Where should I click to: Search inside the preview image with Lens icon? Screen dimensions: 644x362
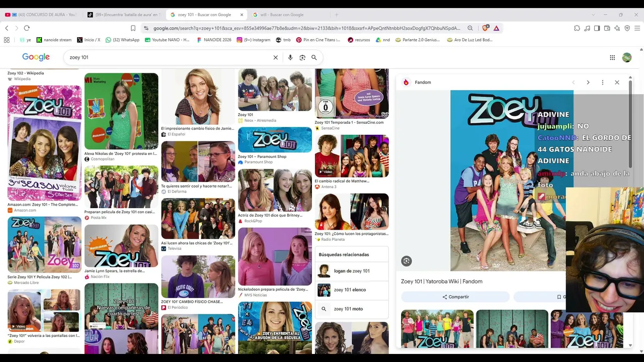pyautogui.click(x=407, y=261)
